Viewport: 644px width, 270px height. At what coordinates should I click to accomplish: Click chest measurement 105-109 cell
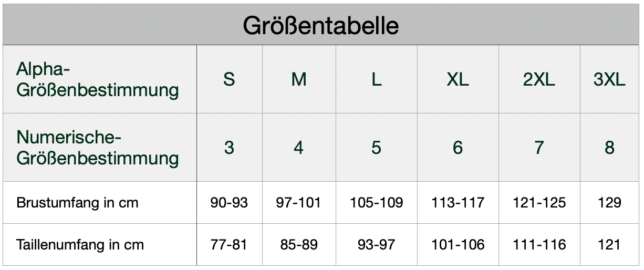(x=376, y=203)
